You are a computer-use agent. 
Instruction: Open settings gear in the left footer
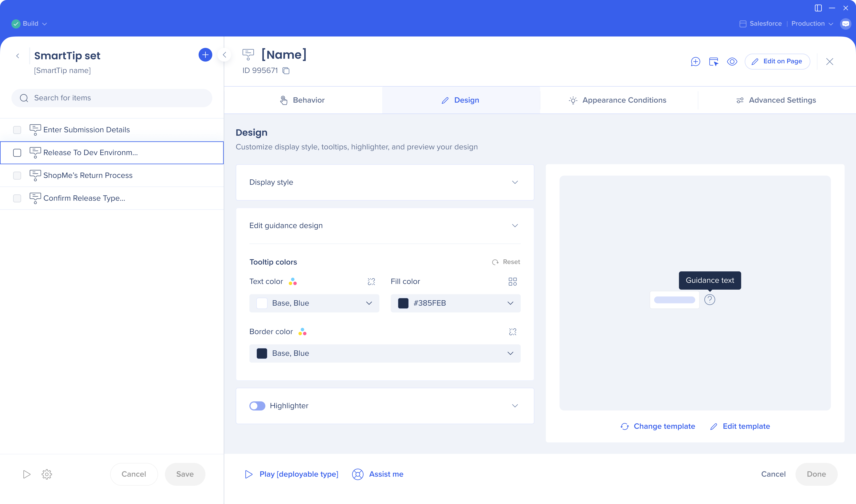point(47,475)
